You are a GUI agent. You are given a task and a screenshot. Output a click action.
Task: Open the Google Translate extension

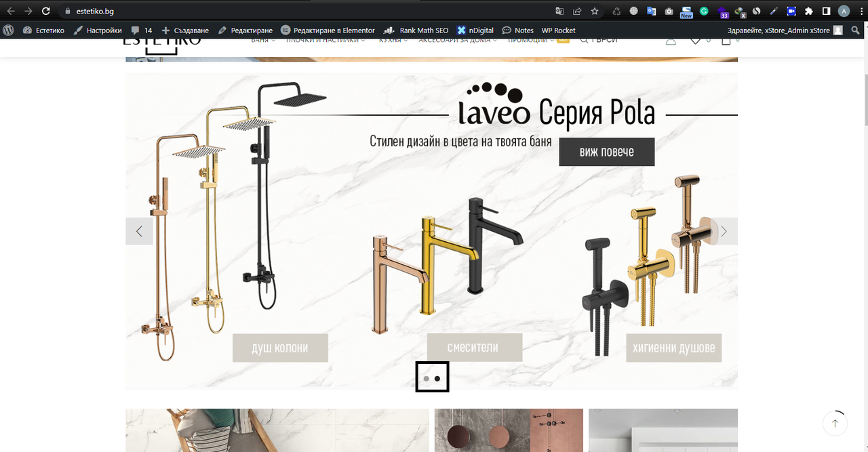click(651, 11)
